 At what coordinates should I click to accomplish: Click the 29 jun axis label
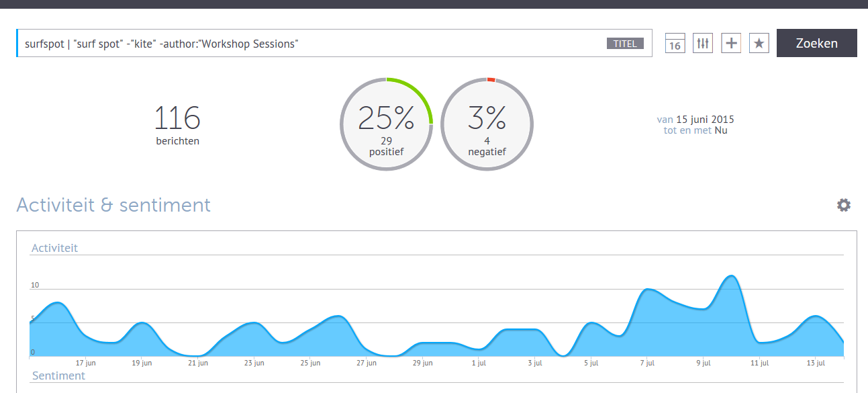(x=422, y=363)
